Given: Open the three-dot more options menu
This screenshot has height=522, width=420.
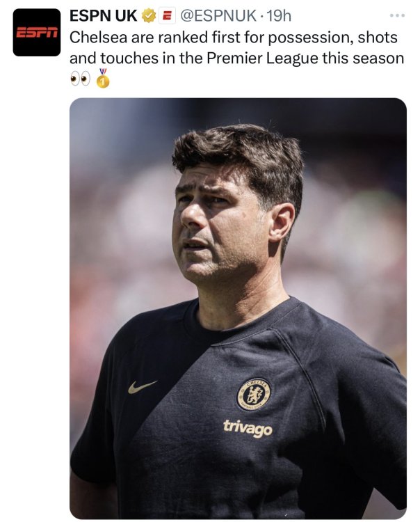Looking at the screenshot, I should tap(397, 15).
